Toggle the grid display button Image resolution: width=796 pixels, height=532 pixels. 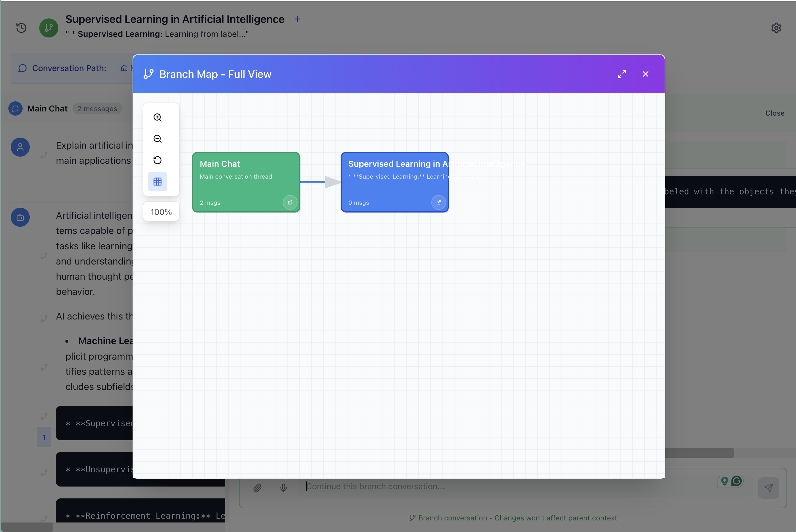pyautogui.click(x=158, y=182)
